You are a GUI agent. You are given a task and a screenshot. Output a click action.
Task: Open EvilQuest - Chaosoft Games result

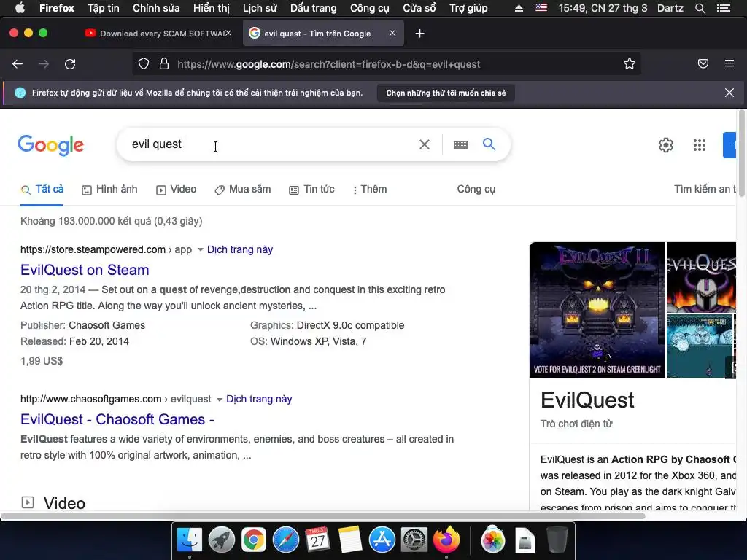pyautogui.click(x=117, y=419)
